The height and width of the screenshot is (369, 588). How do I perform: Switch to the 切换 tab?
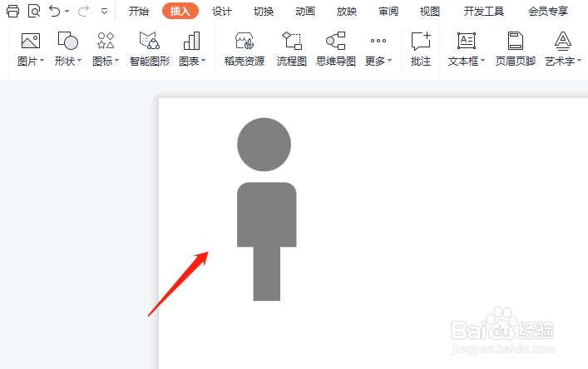264,12
